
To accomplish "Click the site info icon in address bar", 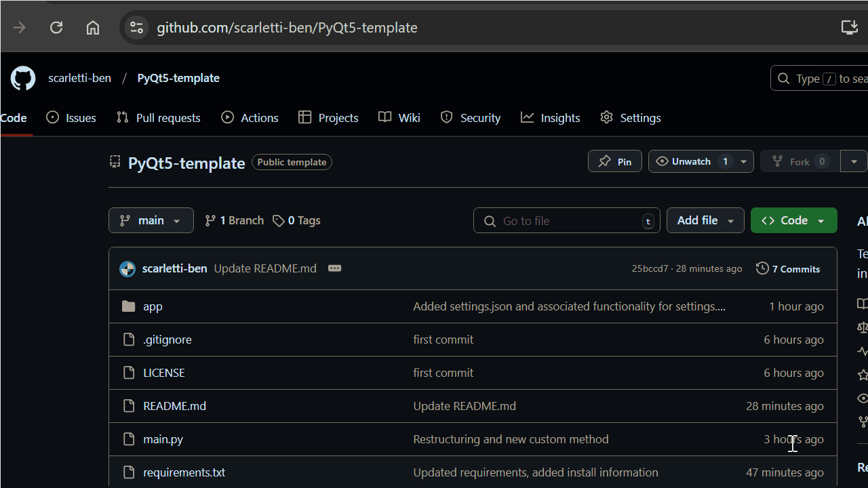I will (136, 27).
